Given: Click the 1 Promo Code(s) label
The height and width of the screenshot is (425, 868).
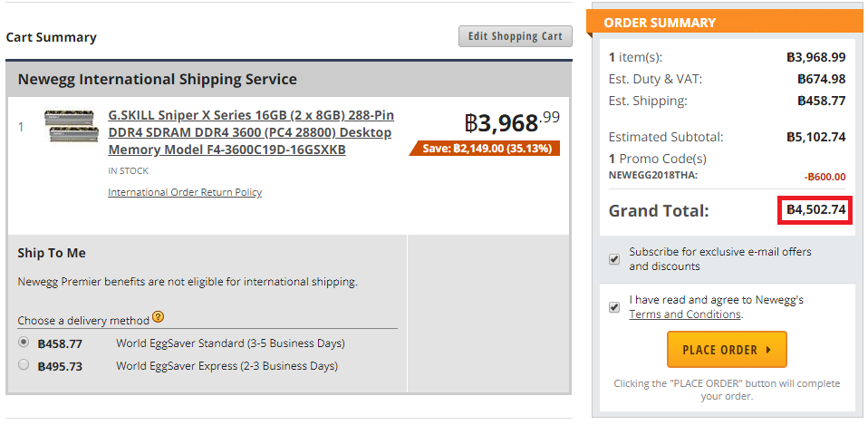Looking at the screenshot, I should 658,159.
